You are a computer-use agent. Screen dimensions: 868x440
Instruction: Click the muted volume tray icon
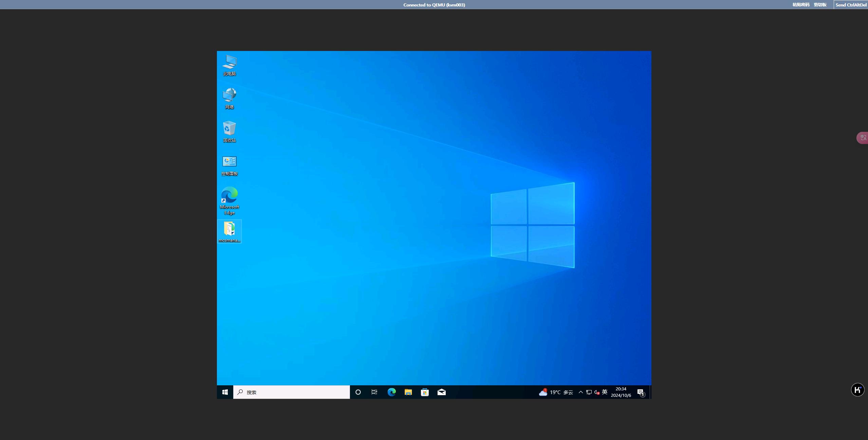click(597, 392)
